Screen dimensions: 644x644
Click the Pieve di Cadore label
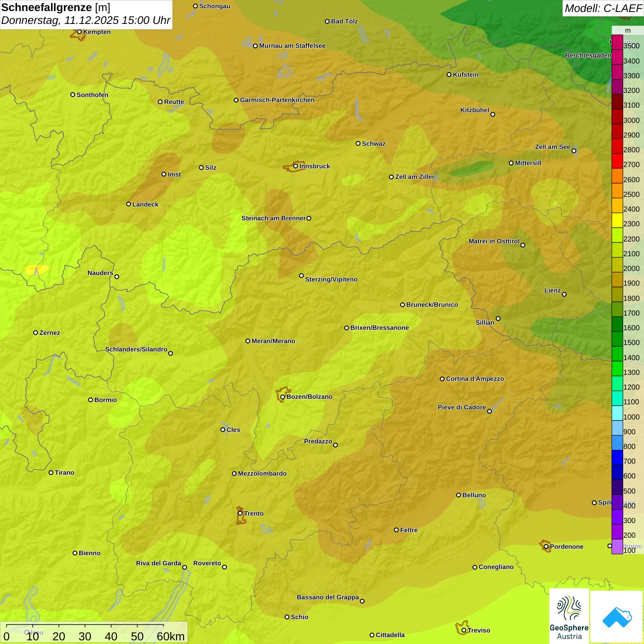(462, 407)
